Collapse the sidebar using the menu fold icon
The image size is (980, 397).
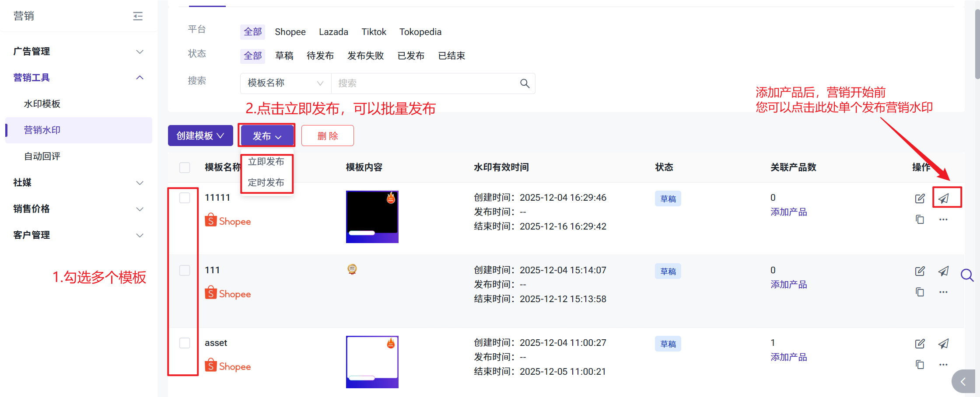click(138, 16)
